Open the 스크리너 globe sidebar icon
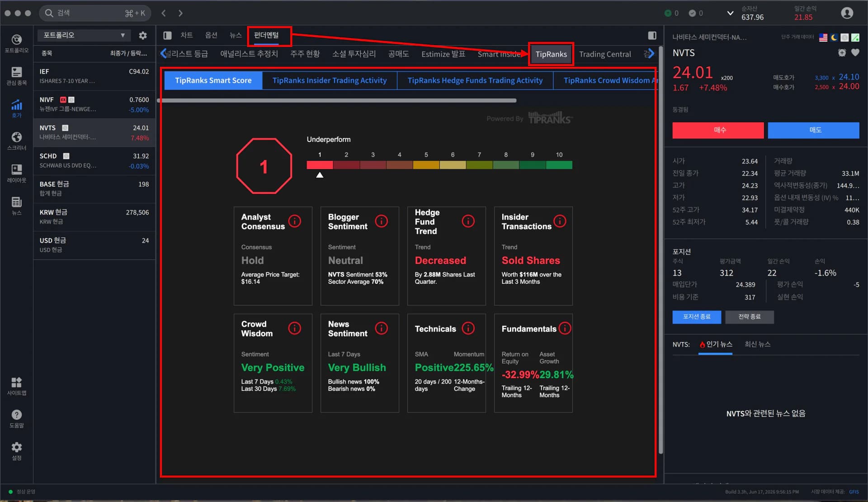Viewport: 868px width, 502px height. (17, 141)
